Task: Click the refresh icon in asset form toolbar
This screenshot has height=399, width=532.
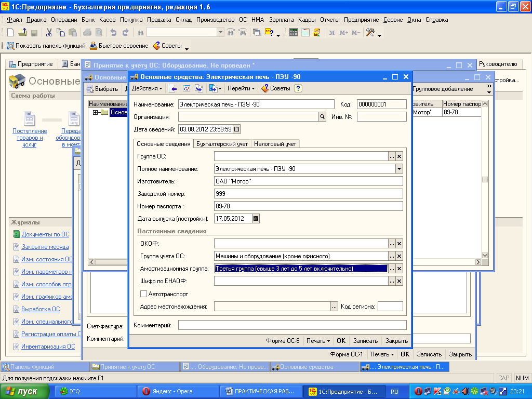Action: (x=187, y=88)
